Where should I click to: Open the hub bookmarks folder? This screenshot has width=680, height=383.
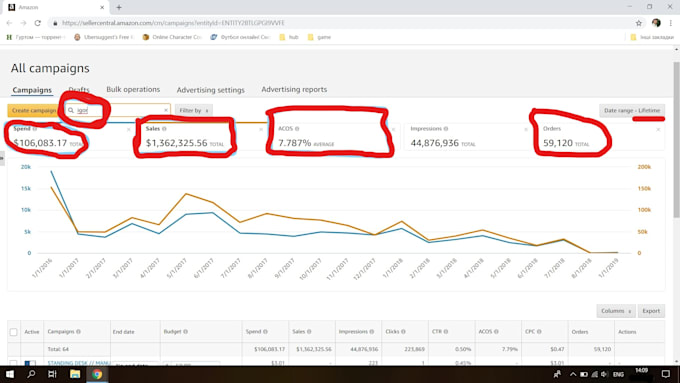[x=289, y=37]
